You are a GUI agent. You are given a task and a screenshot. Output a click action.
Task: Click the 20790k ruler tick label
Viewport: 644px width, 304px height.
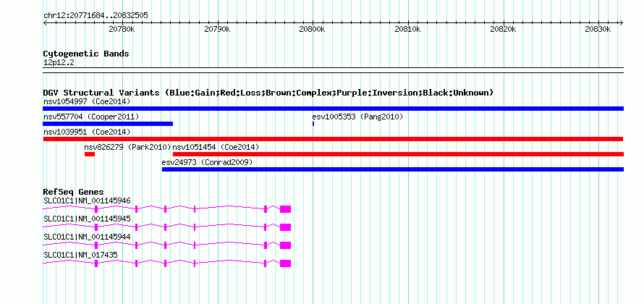point(217,30)
